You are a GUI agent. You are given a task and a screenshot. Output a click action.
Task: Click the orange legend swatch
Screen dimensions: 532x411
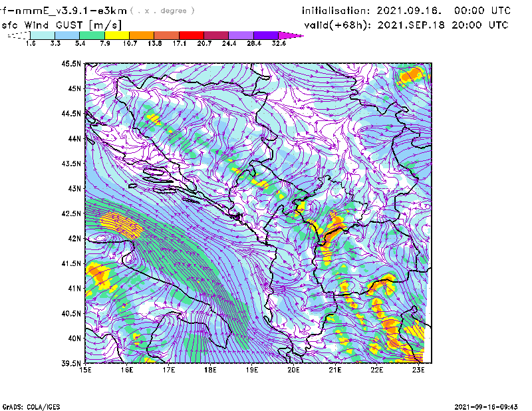pyautogui.click(x=142, y=35)
